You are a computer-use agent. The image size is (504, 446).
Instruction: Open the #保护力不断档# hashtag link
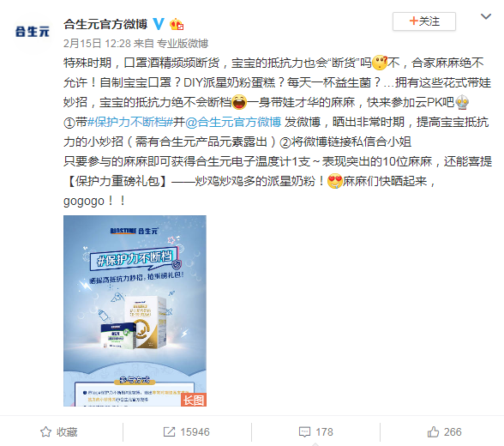[x=130, y=122]
